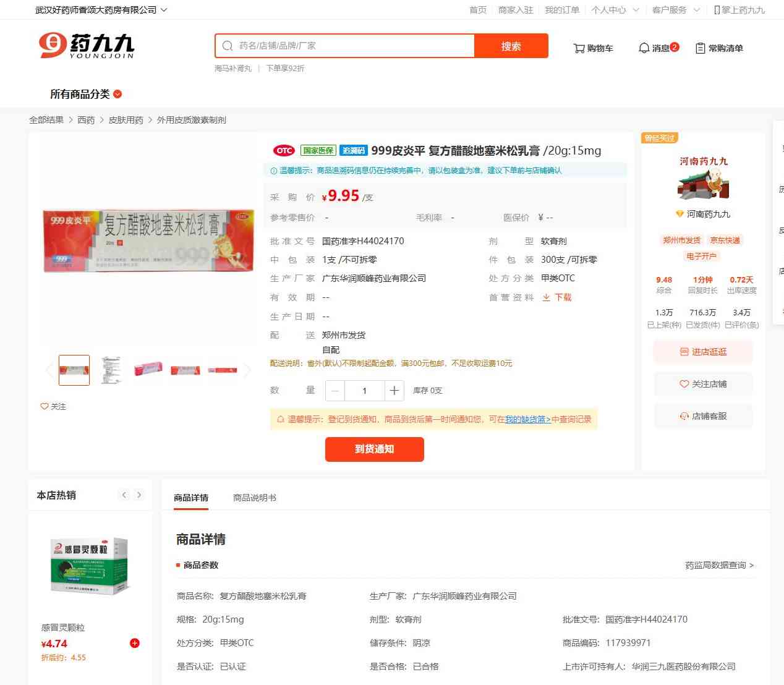
Task: Toggle 关注店铺 follow-store heart
Action: (684, 384)
